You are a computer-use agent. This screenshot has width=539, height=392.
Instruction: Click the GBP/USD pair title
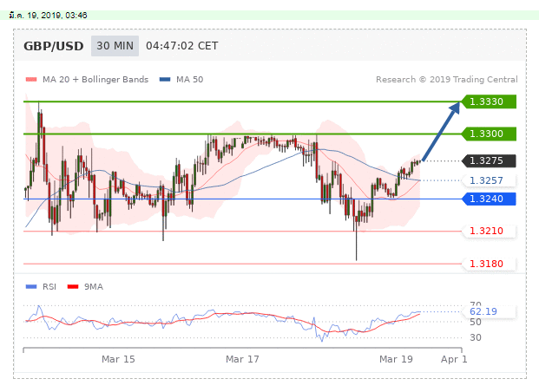[x=54, y=46]
